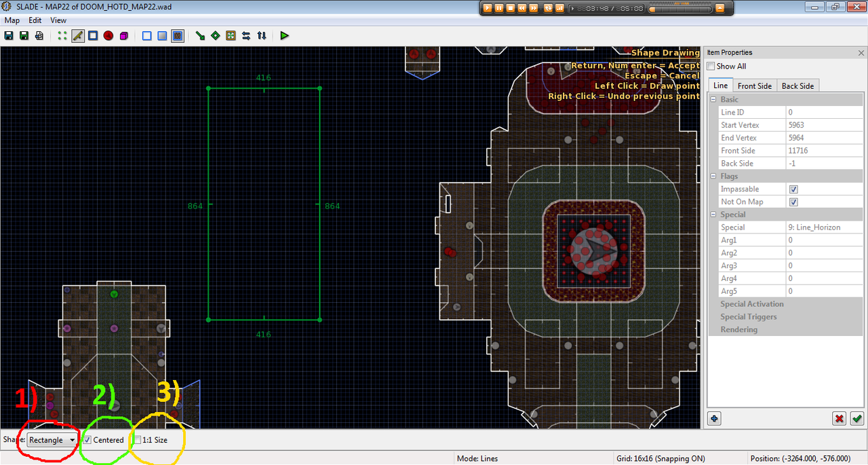Collapse the Basic property group
868x465 pixels.
coord(714,100)
